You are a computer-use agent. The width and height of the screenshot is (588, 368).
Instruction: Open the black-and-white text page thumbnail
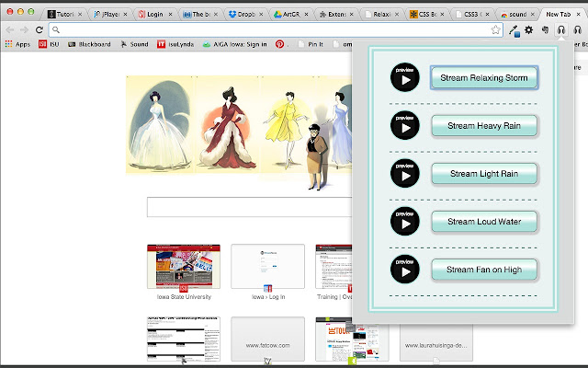coord(184,339)
